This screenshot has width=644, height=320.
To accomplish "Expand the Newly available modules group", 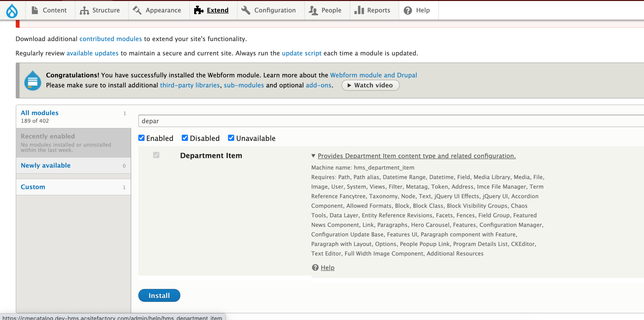I will [x=46, y=166].
